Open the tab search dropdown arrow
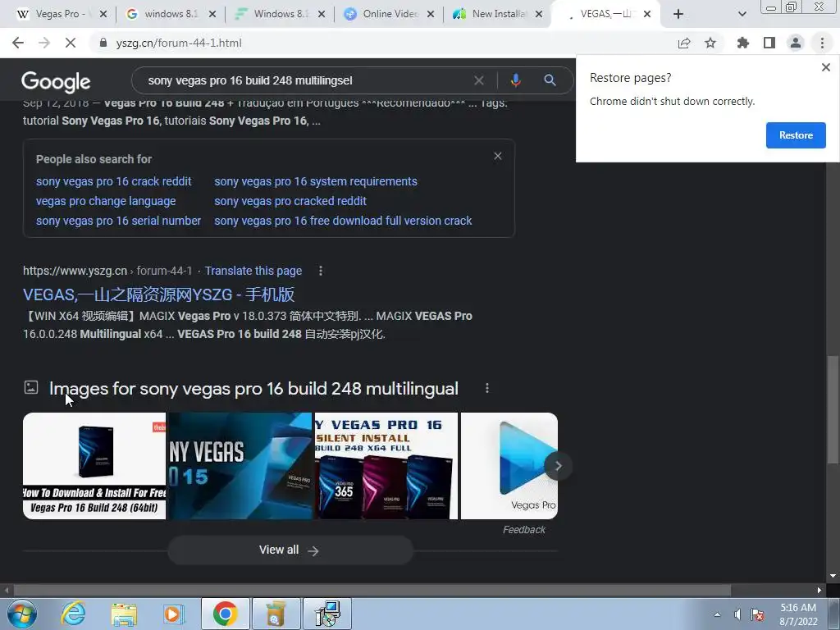Image resolution: width=840 pixels, height=630 pixels. pyautogui.click(x=742, y=14)
